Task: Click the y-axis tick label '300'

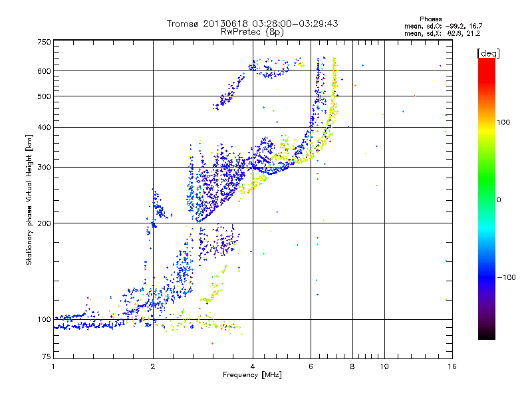Action: tap(44, 168)
